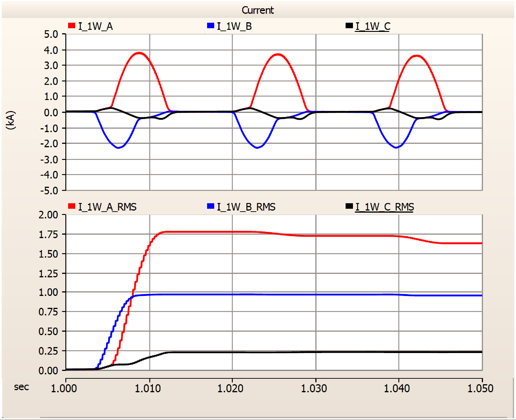Select the I_1W_B_RMS curve label

pyautogui.click(x=246, y=207)
